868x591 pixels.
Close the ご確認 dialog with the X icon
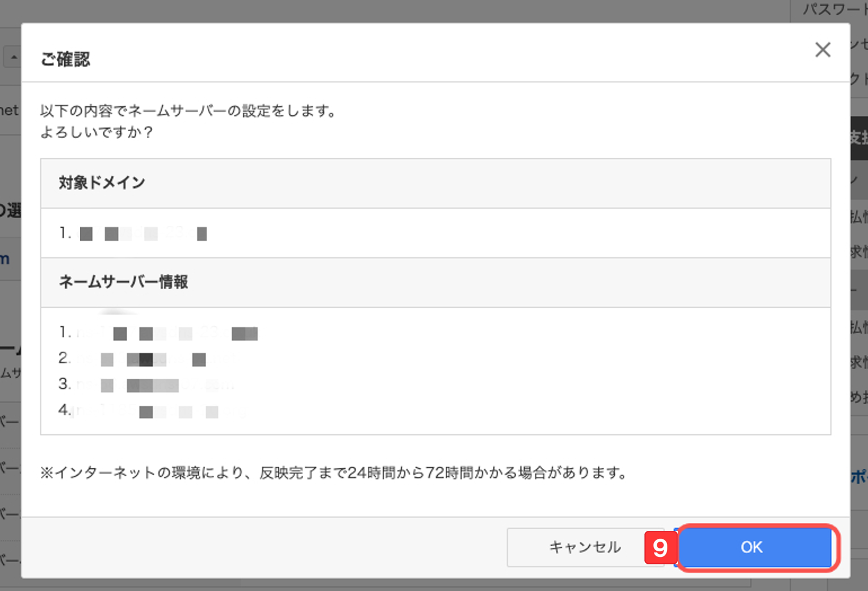tap(823, 50)
